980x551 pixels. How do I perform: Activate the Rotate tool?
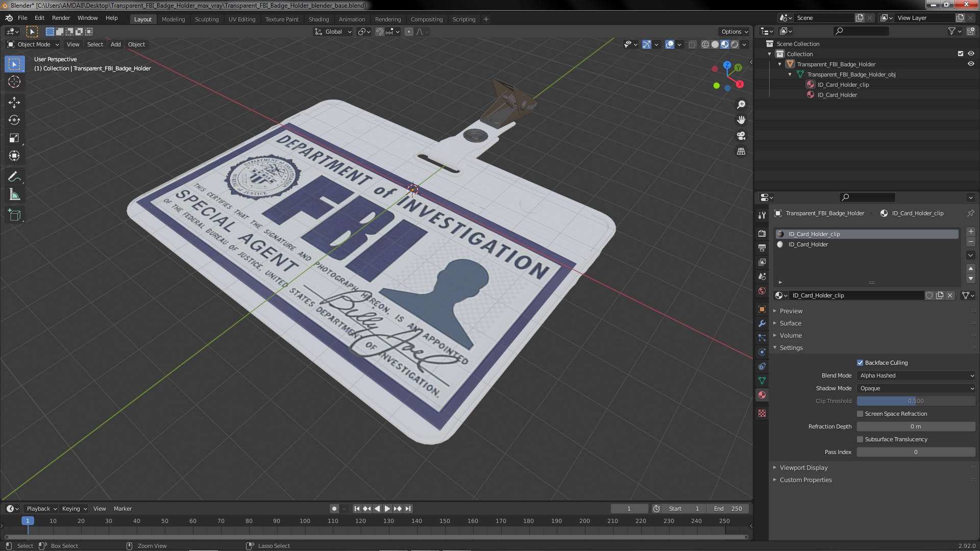[x=14, y=120]
